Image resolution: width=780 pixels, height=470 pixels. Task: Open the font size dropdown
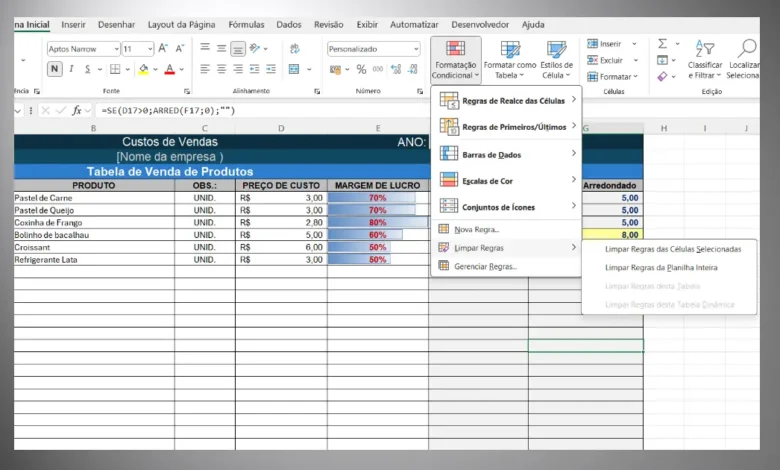[x=150, y=49]
